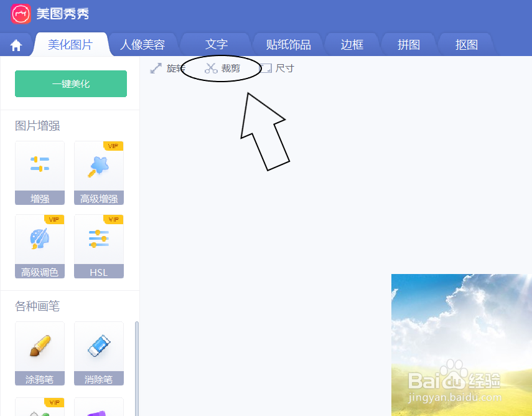Select the 消除笔 eraser pen
Viewport: 532px width, 416px height.
point(99,354)
